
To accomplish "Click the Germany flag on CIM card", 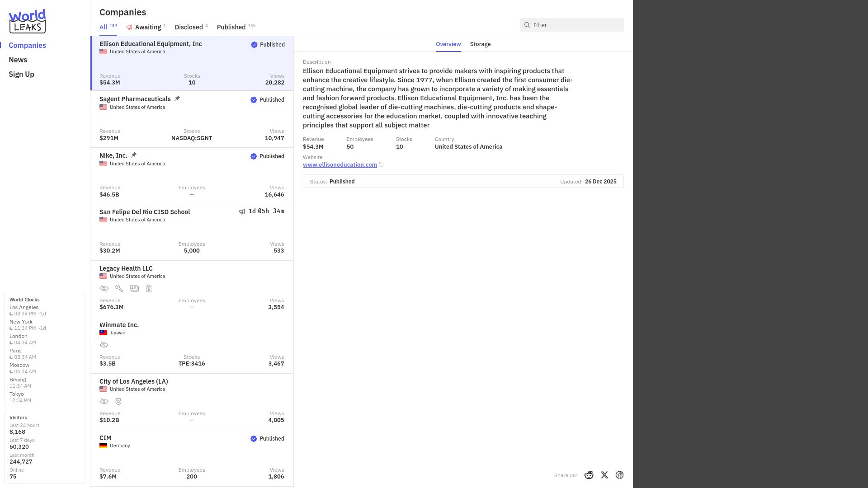I will coord(103,446).
